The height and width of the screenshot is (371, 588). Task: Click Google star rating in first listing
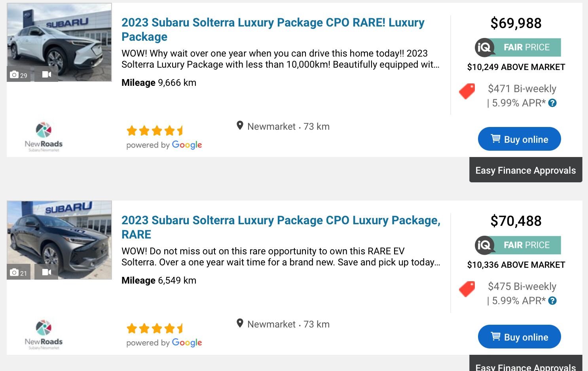(155, 131)
